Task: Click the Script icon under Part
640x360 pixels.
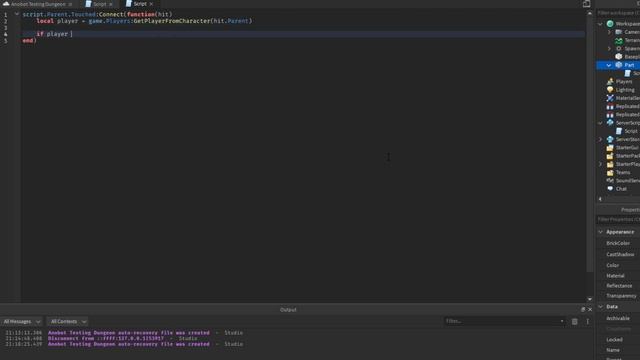Action: coord(627,73)
